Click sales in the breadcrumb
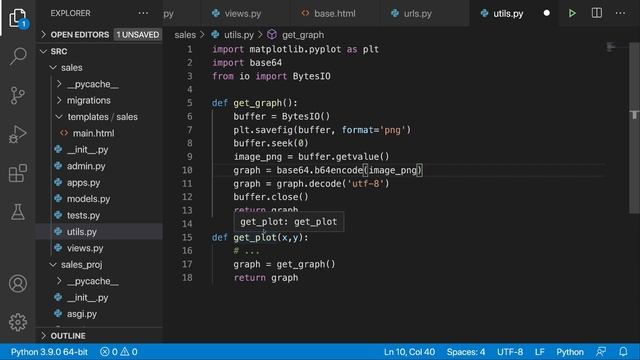 coord(185,35)
